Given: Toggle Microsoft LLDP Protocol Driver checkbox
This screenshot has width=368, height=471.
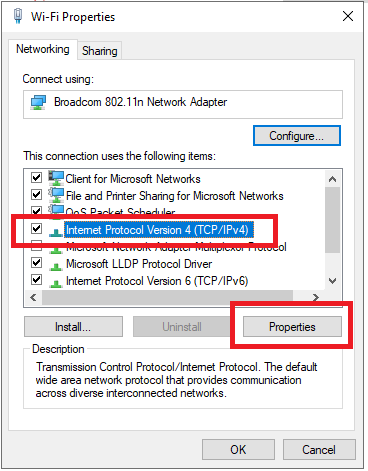Looking at the screenshot, I should (x=36, y=263).
